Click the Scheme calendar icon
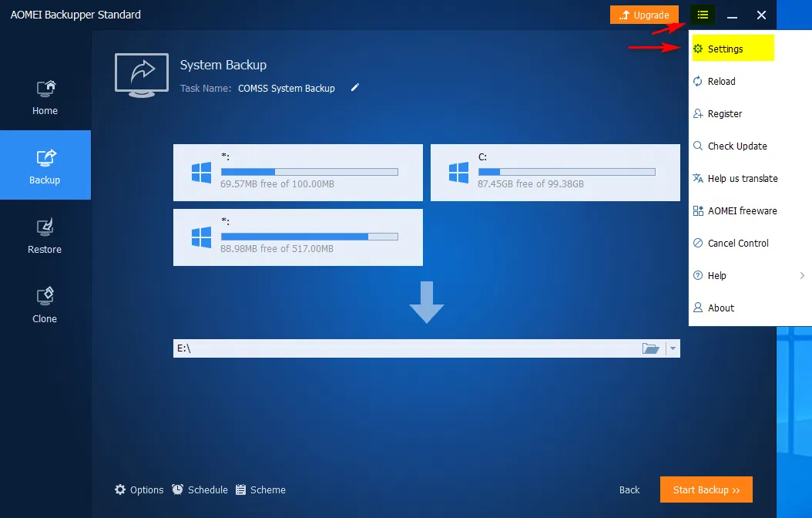The width and height of the screenshot is (812, 518). coord(241,489)
